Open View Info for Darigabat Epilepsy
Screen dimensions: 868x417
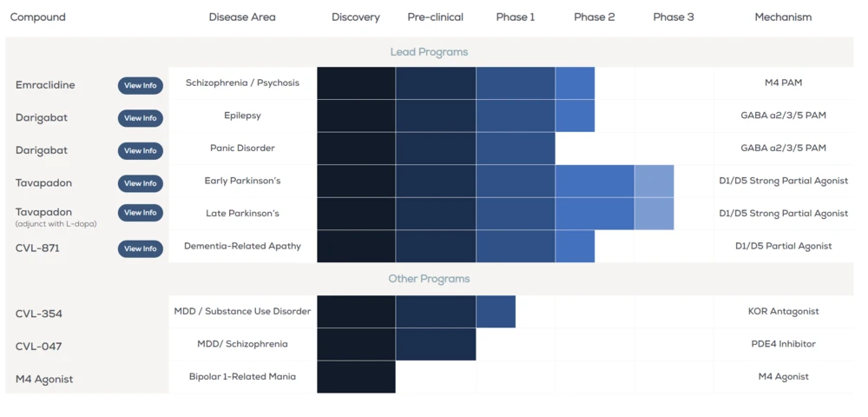140,118
